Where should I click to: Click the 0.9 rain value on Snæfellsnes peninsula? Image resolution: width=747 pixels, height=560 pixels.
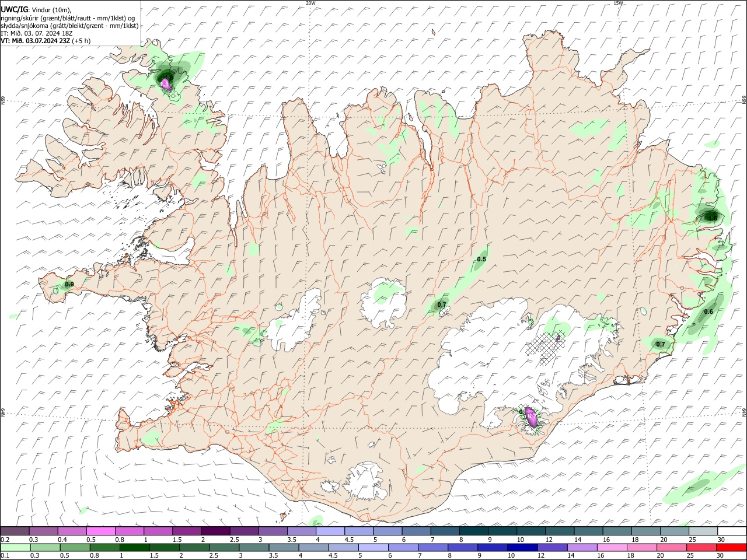69,285
